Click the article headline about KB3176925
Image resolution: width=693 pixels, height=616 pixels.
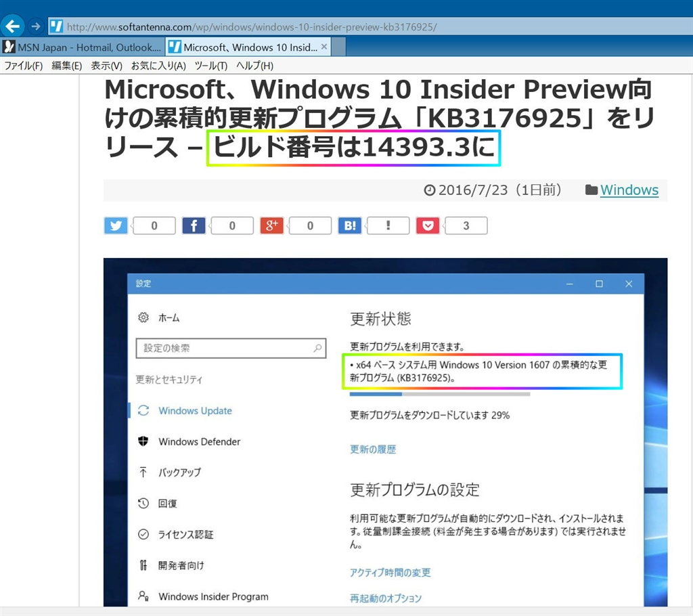click(379, 118)
